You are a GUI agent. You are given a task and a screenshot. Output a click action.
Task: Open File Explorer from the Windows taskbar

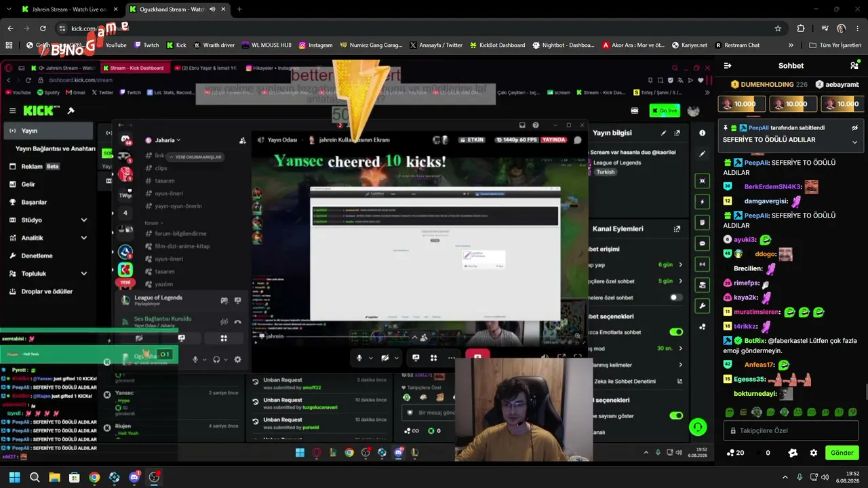point(54,477)
